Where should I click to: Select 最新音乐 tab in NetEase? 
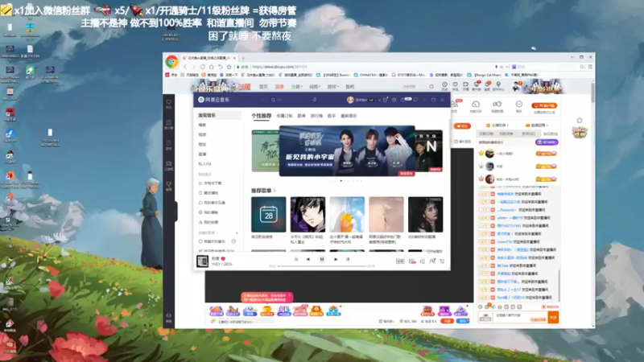349,116
